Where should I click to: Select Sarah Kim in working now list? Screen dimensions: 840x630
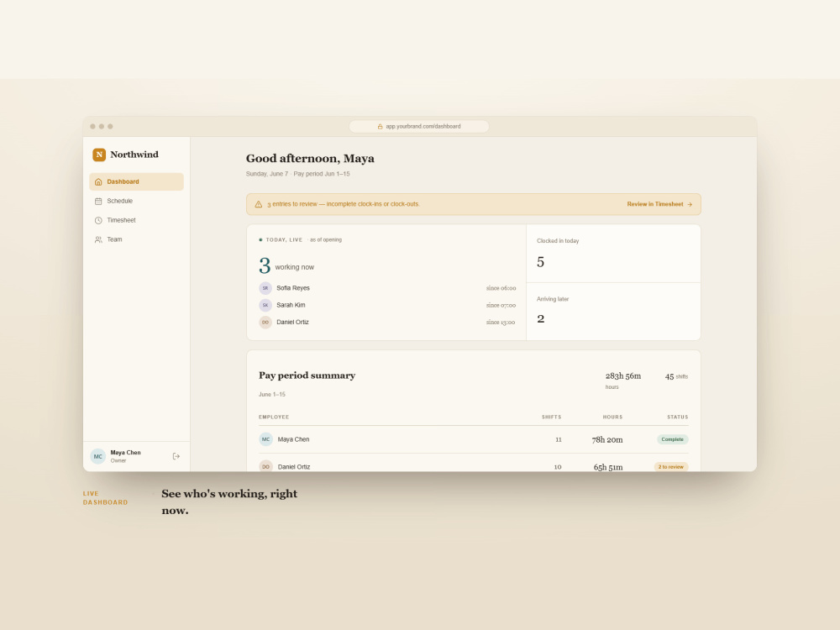(x=387, y=306)
